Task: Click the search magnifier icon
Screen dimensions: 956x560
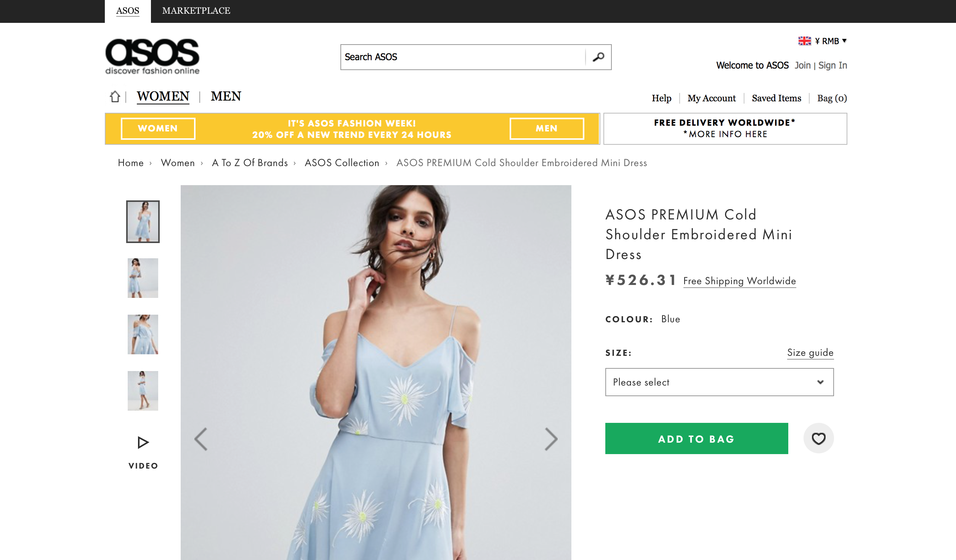Action: coord(598,57)
